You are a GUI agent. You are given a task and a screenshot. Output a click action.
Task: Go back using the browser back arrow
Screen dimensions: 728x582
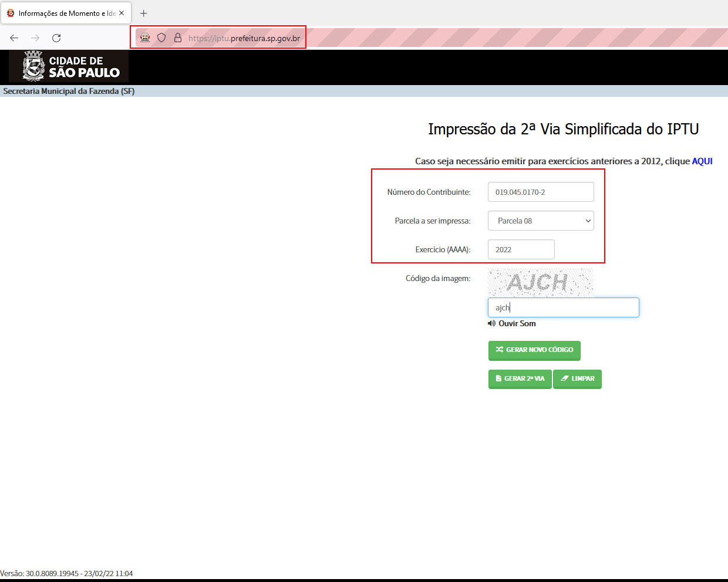(14, 38)
